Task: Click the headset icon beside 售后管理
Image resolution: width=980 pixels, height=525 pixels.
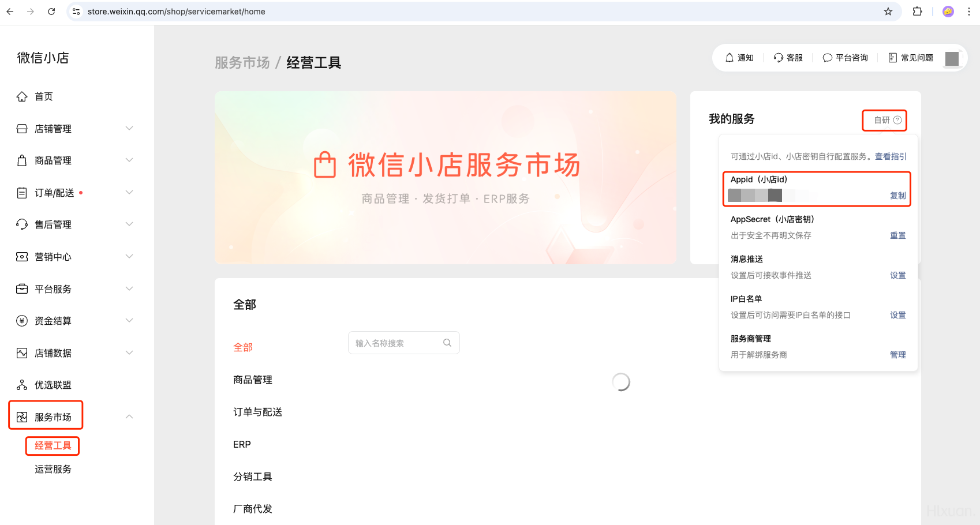Action: coord(22,224)
